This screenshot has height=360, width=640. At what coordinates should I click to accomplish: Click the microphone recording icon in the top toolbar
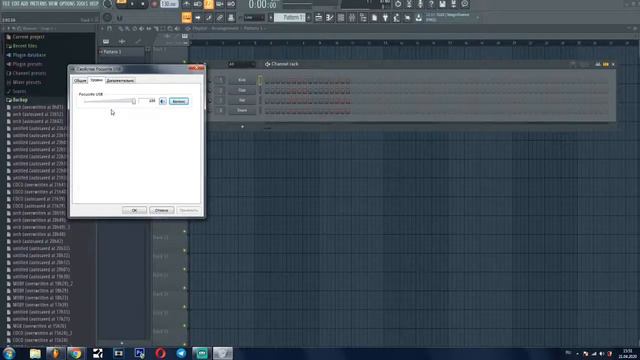[x=420, y=4]
